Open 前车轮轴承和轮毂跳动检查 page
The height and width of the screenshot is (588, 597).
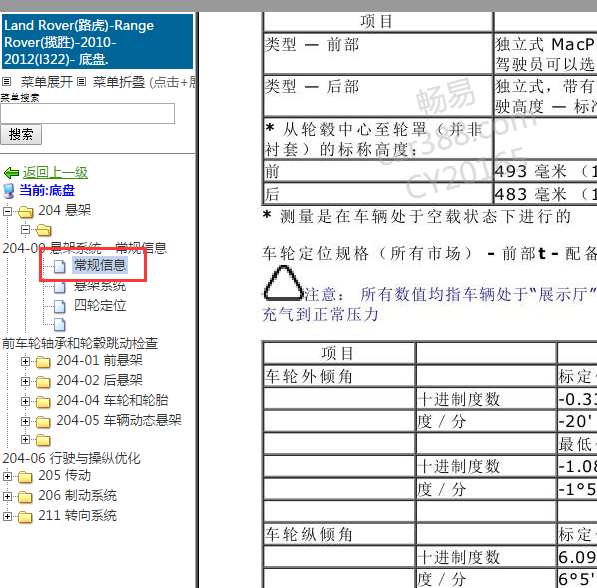tap(80, 343)
